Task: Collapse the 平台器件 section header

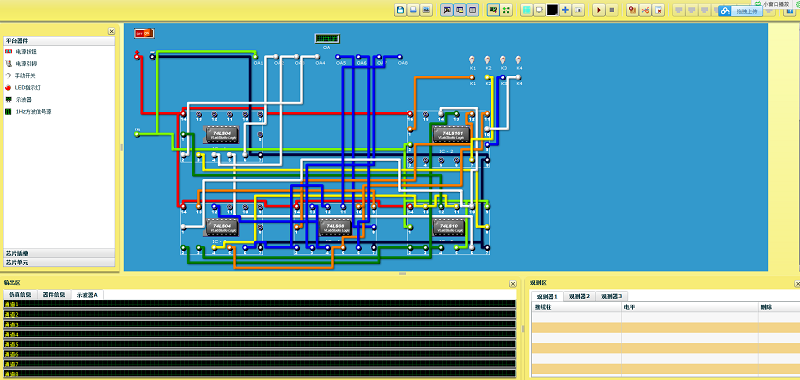Action: [x=59, y=40]
